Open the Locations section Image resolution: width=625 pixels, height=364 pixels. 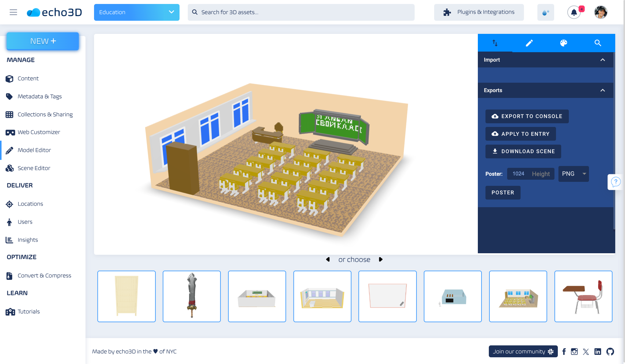(x=31, y=204)
